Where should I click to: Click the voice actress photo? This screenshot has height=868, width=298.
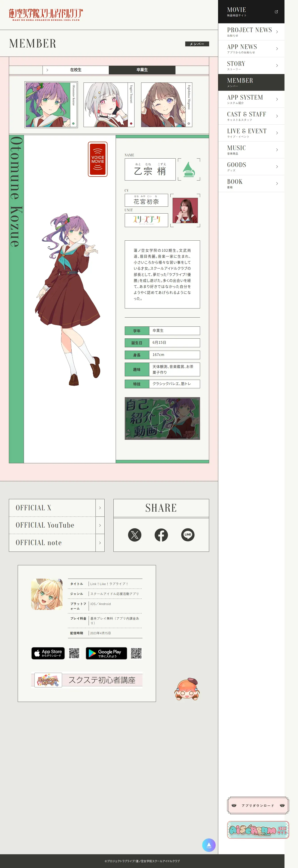click(185, 211)
